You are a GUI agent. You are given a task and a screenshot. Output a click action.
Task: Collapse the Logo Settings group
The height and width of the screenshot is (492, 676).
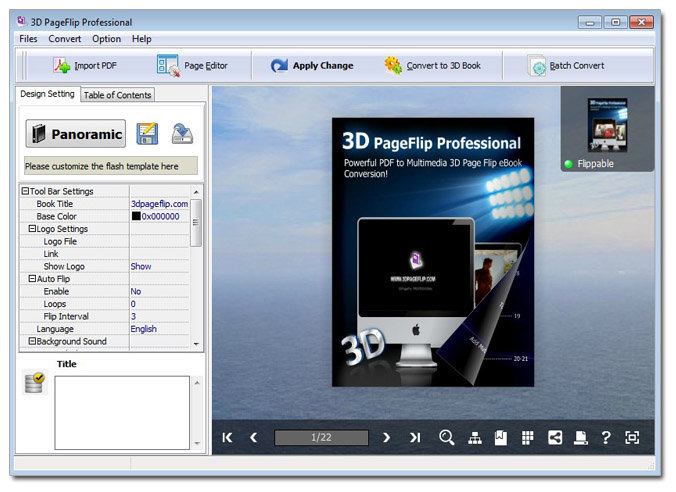(32, 229)
